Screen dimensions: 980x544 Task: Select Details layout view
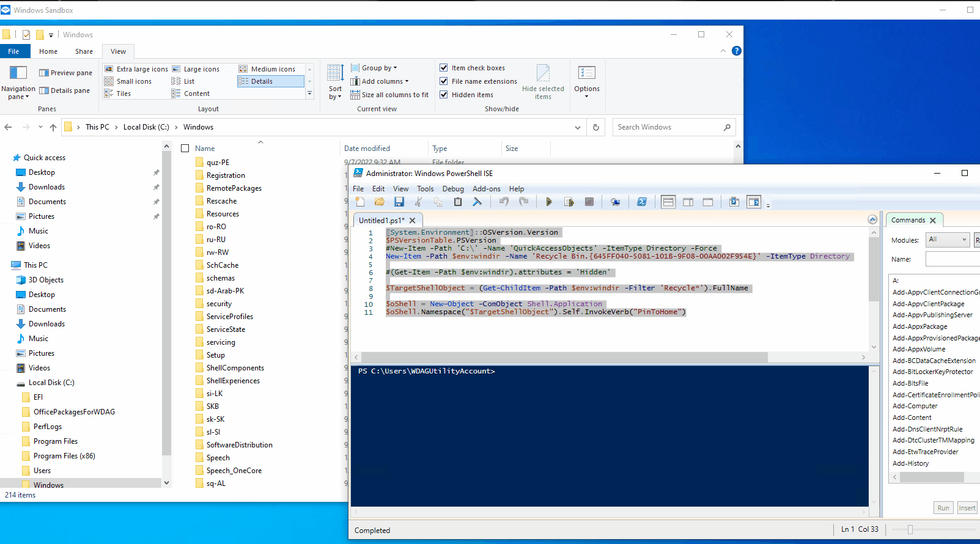pos(270,81)
